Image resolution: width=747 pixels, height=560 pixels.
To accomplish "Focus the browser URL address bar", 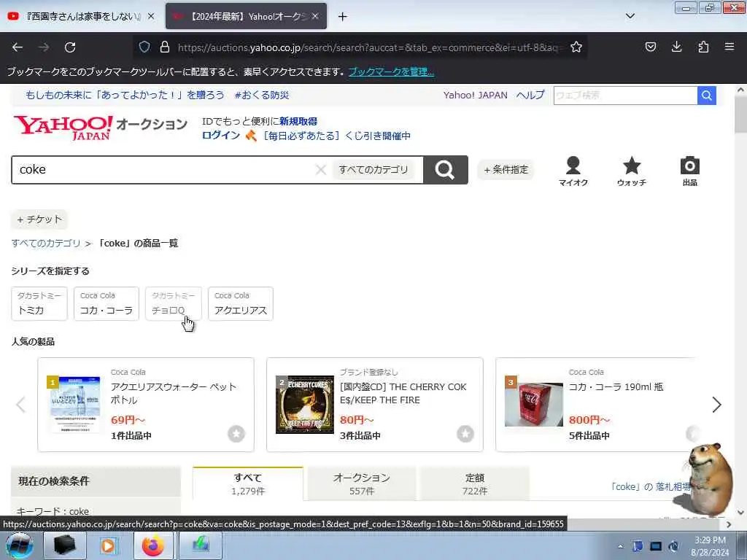I will (x=367, y=47).
